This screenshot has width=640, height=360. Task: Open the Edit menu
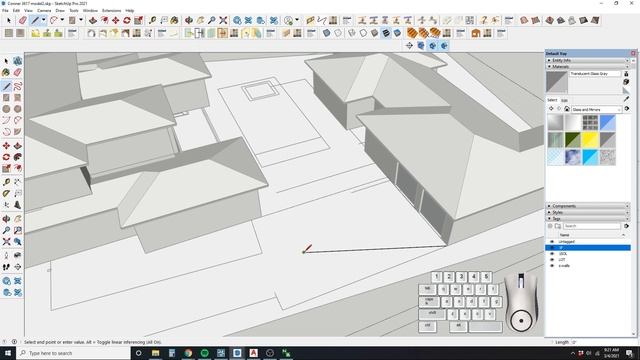click(x=16, y=10)
